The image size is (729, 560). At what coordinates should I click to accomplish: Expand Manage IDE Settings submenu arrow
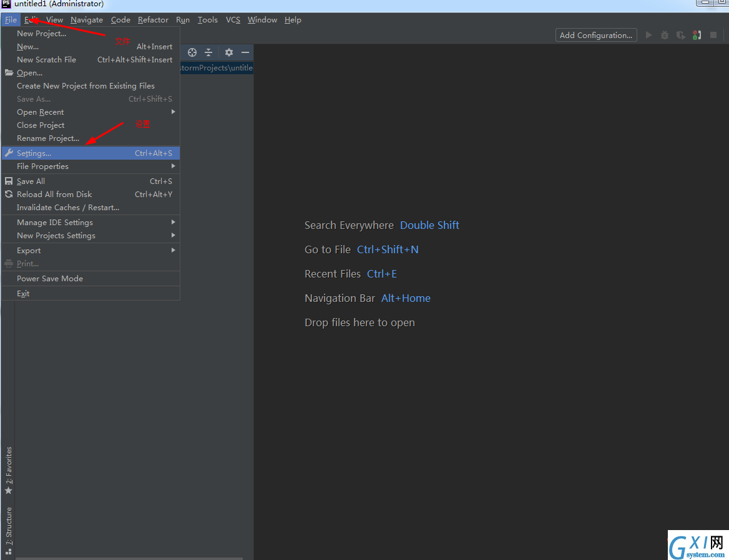173,223
